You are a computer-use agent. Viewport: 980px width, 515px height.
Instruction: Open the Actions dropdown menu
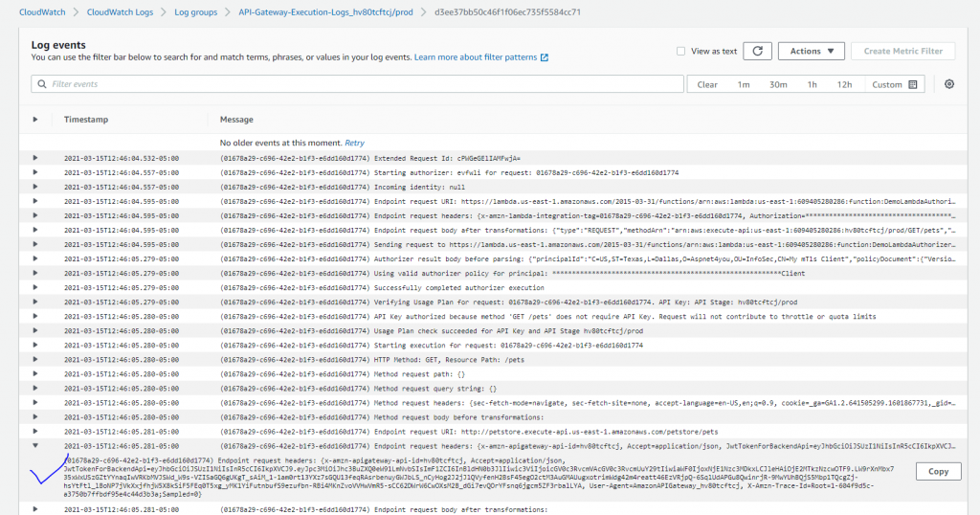(812, 52)
